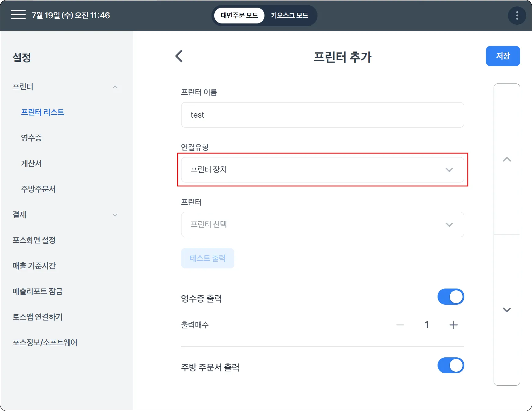532x411 pixels.
Task: Open the 연결유형 dropdown
Action: point(322,170)
